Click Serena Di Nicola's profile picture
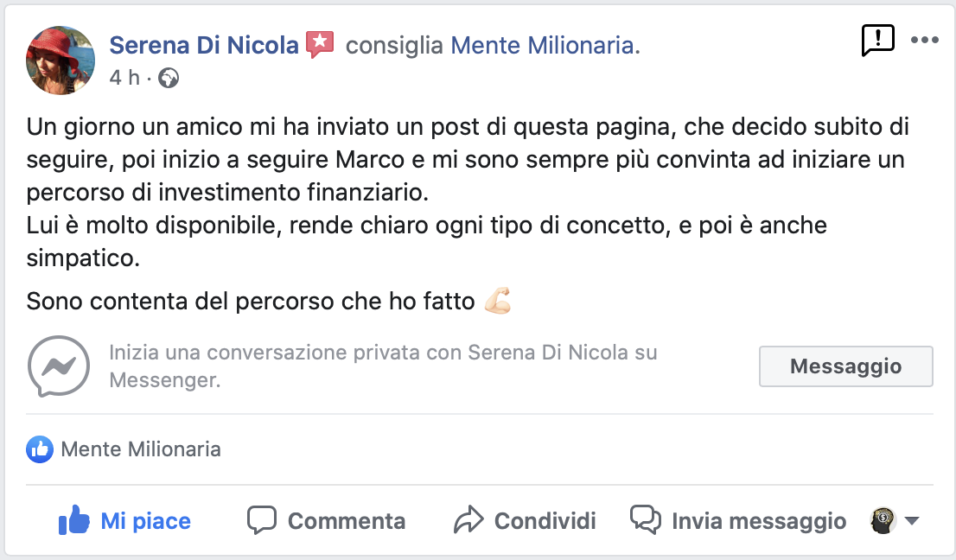The image size is (956, 560). pyautogui.click(x=61, y=60)
